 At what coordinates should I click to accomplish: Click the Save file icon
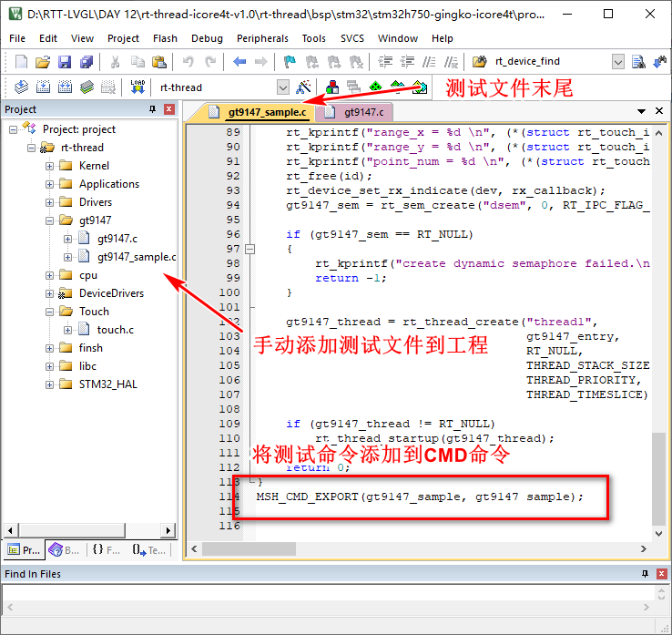pos(65,62)
